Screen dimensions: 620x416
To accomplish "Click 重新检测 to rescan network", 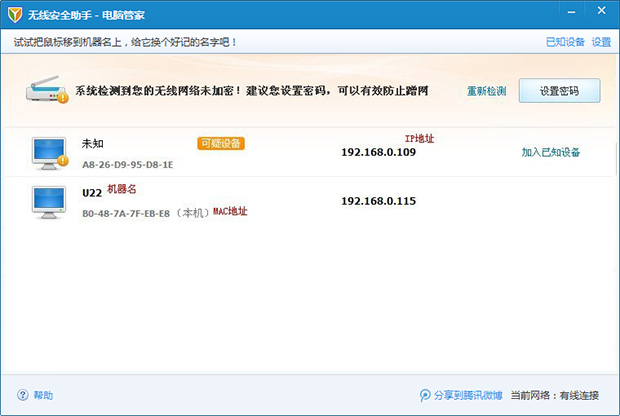I will [486, 91].
